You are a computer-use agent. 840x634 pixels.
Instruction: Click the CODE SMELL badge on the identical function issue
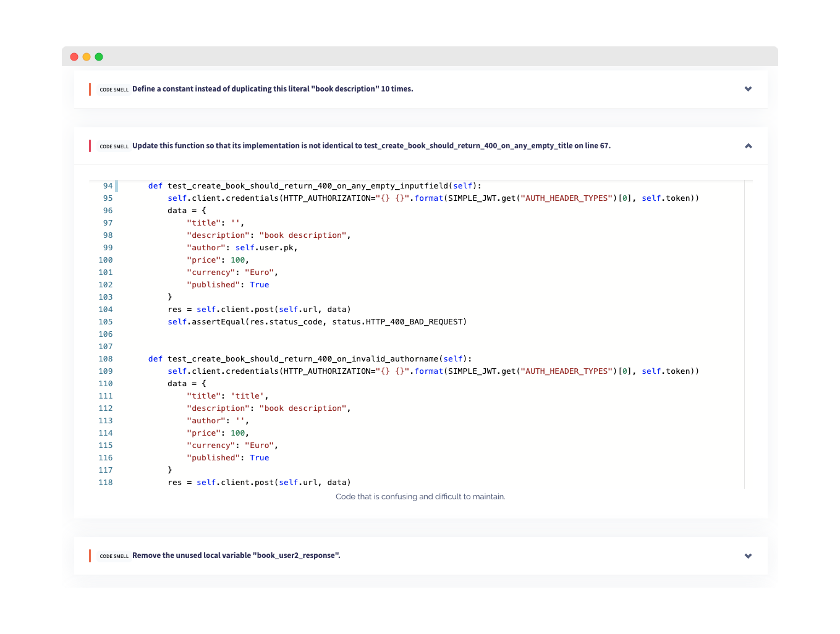pos(114,146)
